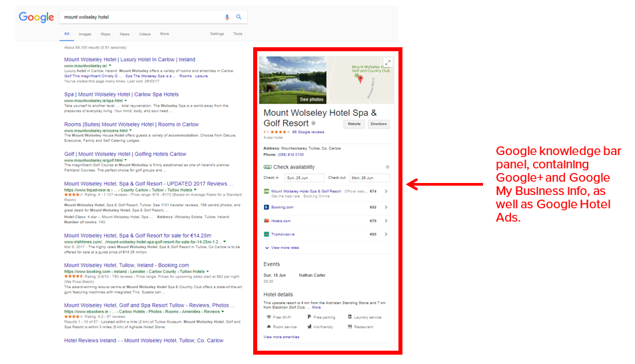Click the Directions button
Image resolution: width=635 pixels, height=364 pixels.
tap(378, 124)
